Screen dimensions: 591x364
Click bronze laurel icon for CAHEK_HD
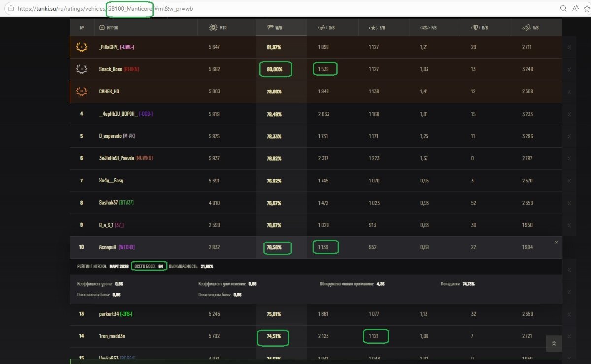(x=82, y=91)
